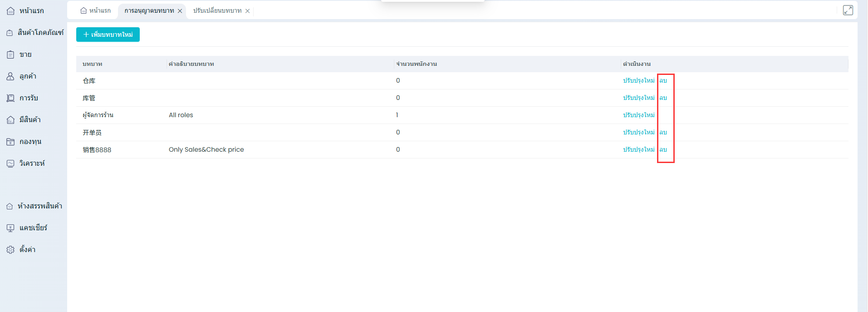Open วิเคราะห์ analytics icon in sidebar

click(x=10, y=163)
